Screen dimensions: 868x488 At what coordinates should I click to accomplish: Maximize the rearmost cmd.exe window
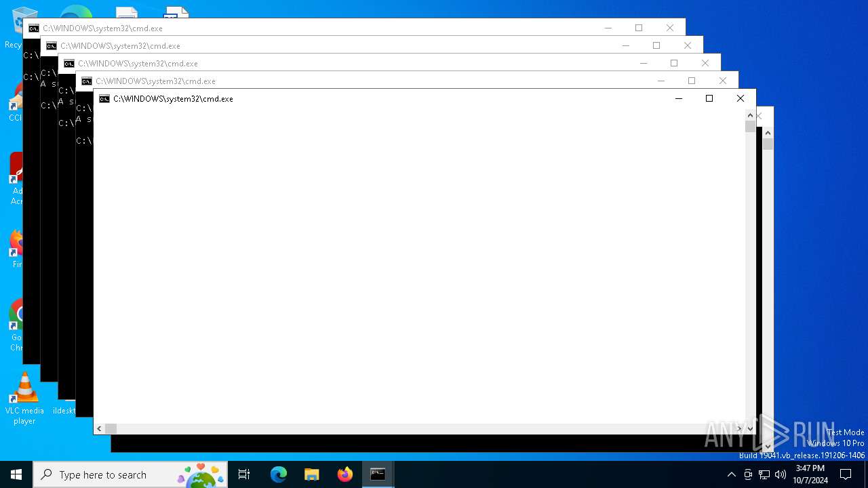pyautogui.click(x=639, y=28)
